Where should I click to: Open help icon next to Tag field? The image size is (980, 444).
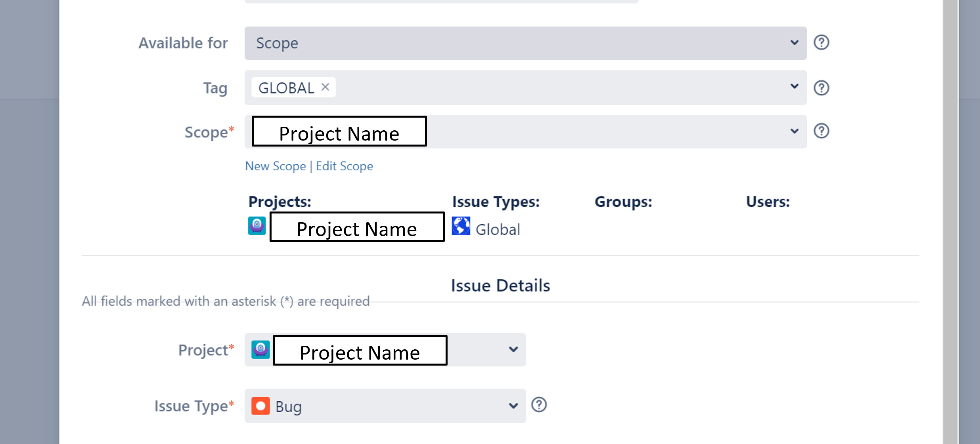(x=821, y=88)
